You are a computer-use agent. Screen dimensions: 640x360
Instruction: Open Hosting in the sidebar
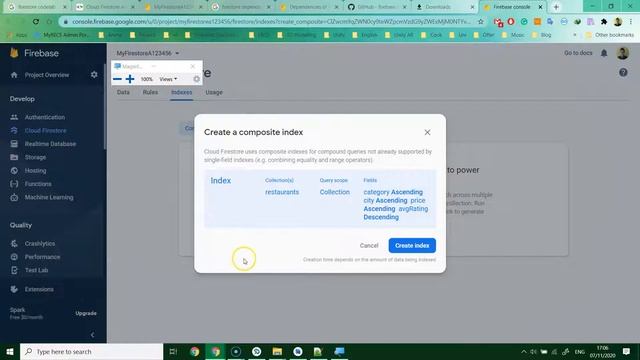tap(36, 171)
